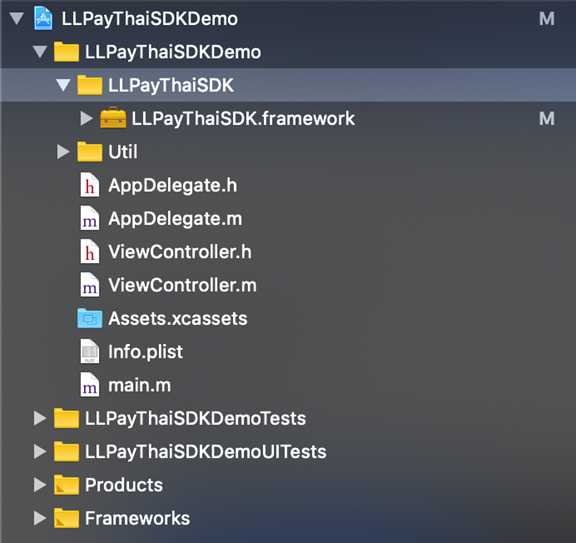Open AppDelegate.h file
Viewport: 576px width, 543px height.
(173, 186)
